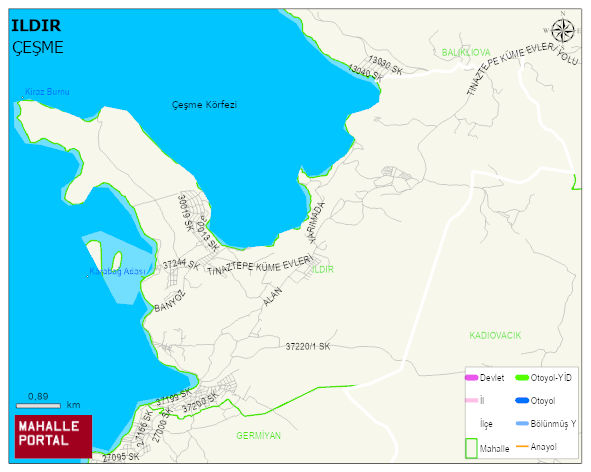Click the 37220/1 SK street label
Screen dimensions: 591x472
click(x=308, y=346)
